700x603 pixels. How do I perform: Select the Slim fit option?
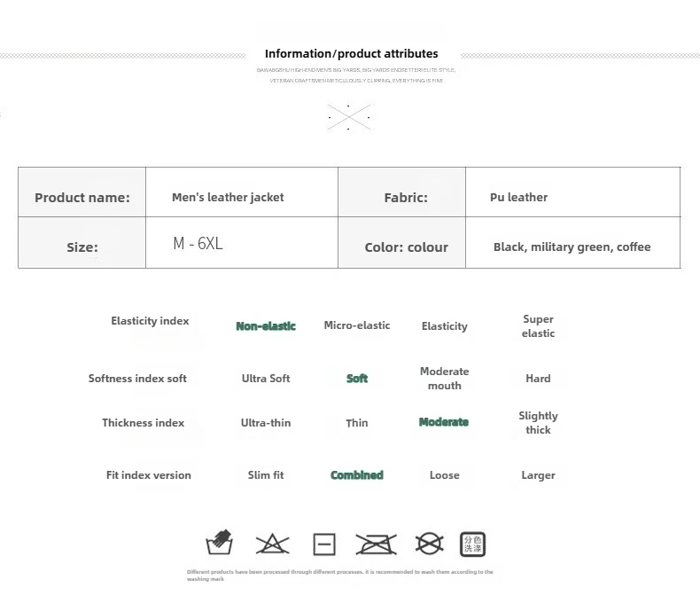[x=266, y=474]
